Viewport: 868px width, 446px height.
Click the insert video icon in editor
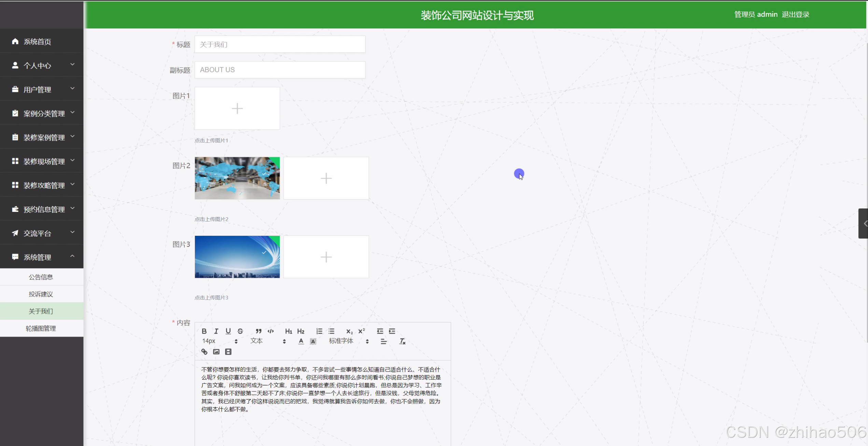tap(228, 352)
